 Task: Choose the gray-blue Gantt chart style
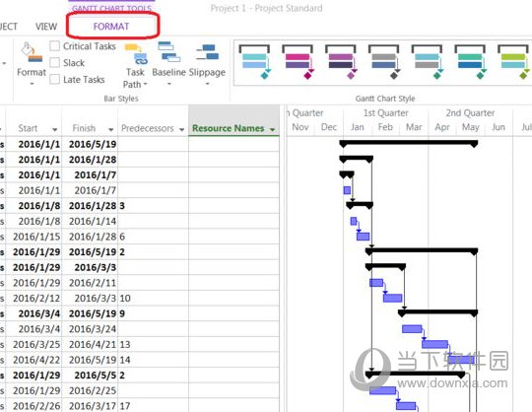click(x=384, y=62)
